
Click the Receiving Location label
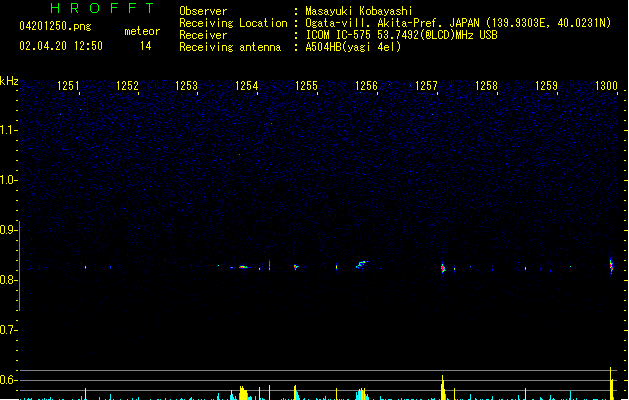(233, 23)
